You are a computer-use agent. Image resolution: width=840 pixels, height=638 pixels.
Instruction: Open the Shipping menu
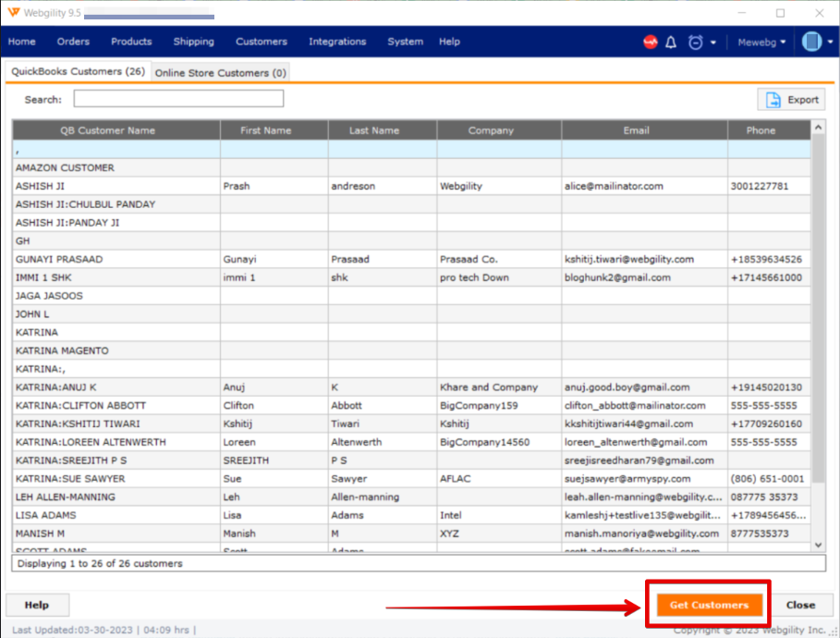193,42
